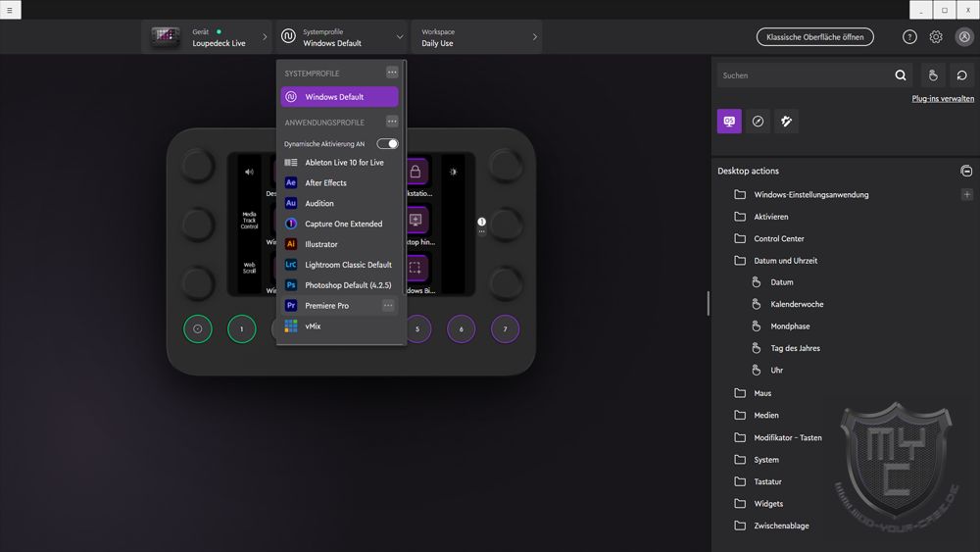Viewport: 980px width, 552px height.
Task: Click the Web Scroll touch cell
Action: [249, 269]
